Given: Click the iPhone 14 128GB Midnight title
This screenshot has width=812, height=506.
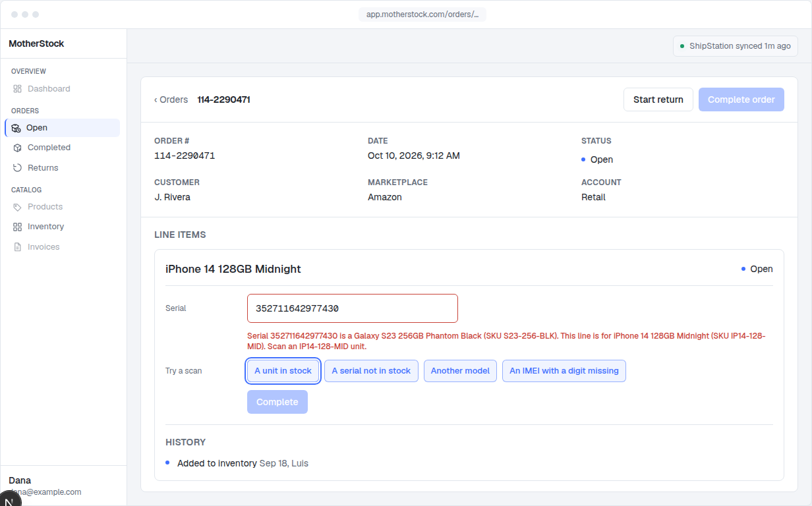Looking at the screenshot, I should coord(233,269).
